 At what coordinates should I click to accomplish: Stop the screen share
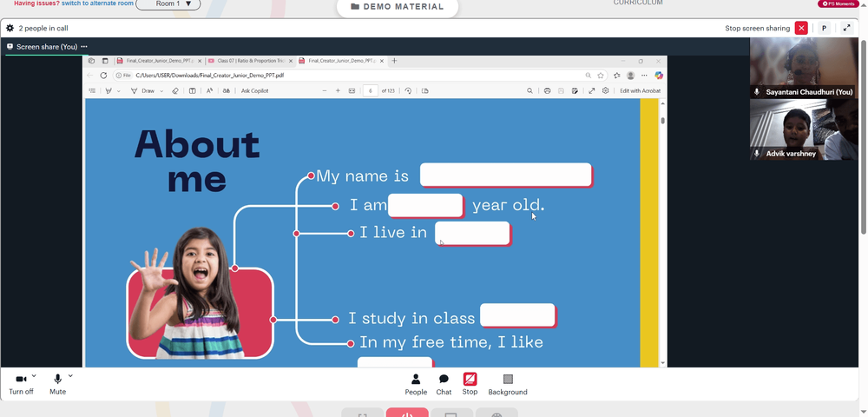(470, 384)
